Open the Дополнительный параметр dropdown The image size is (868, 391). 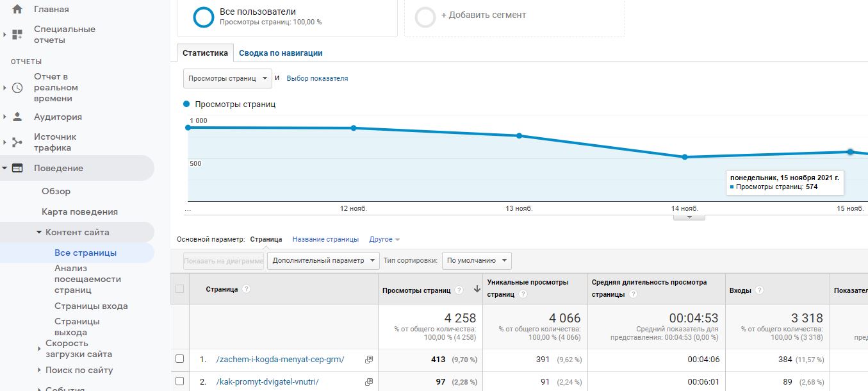[x=323, y=260]
